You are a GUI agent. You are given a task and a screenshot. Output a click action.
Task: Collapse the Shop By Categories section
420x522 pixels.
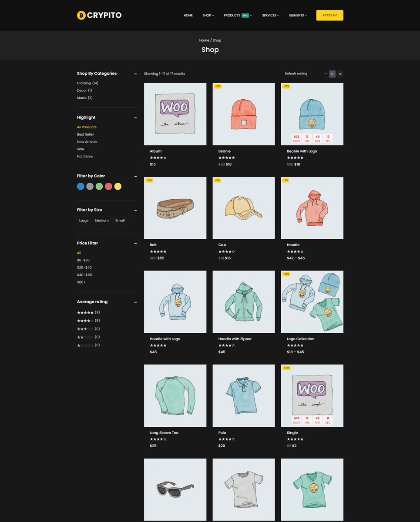pos(135,74)
